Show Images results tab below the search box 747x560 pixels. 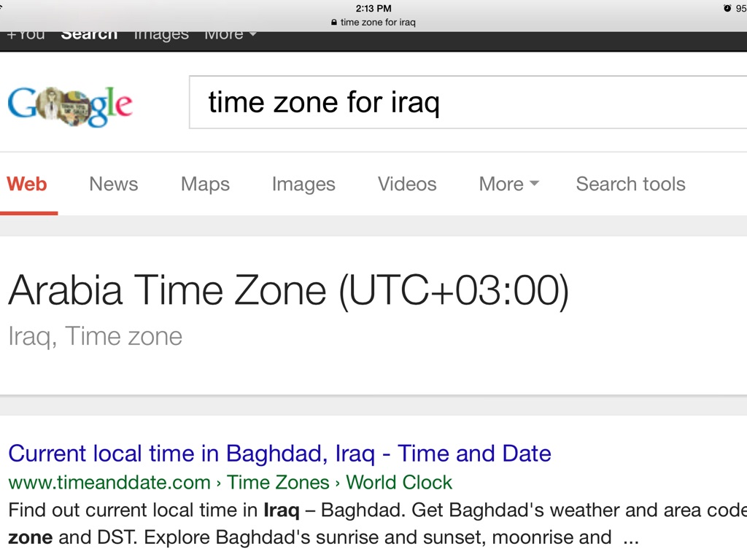tap(303, 184)
